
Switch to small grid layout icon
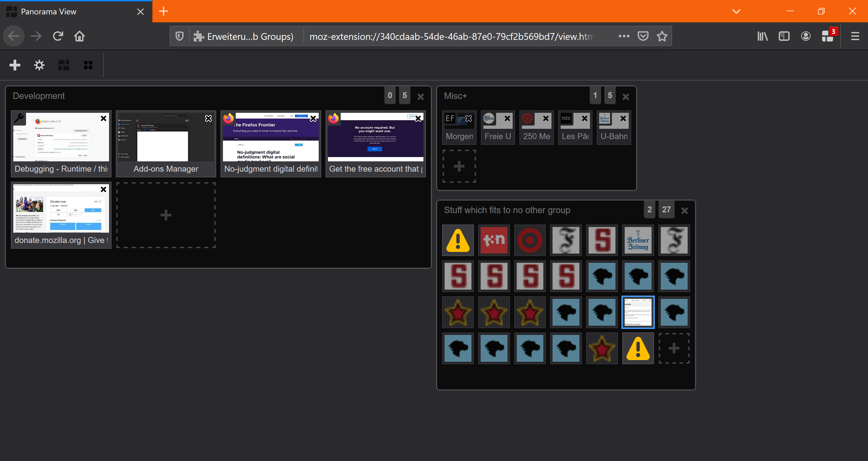tap(88, 65)
